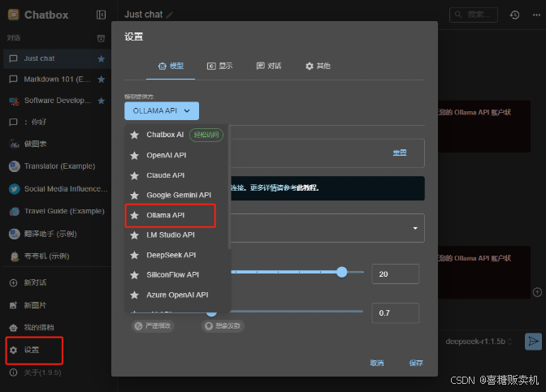This screenshot has height=392, width=546.
Task: Open Social Media Influencer conversation
Action: coord(57,189)
